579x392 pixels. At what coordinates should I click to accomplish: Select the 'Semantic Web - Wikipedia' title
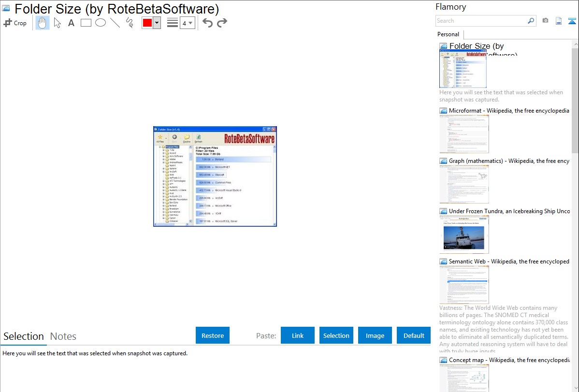tap(509, 261)
